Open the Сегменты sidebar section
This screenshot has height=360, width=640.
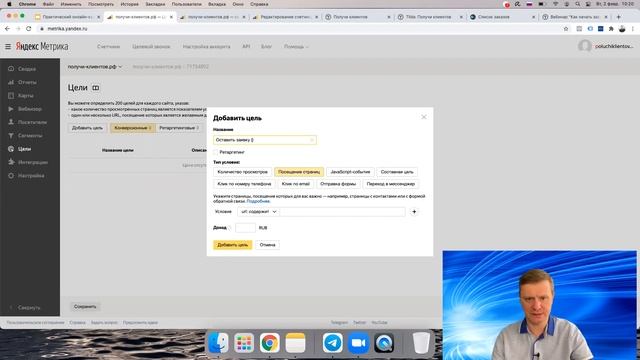pos(30,136)
